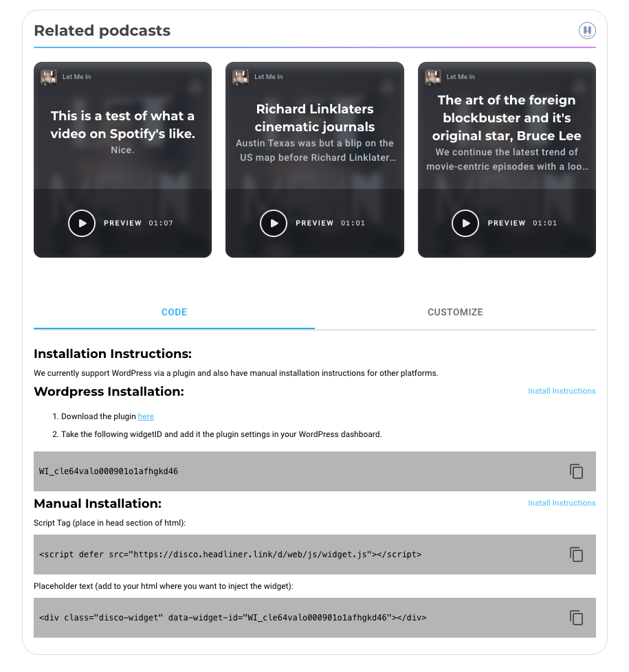The width and height of the screenshot is (629, 672).
Task: Copy the WordPress widget ID
Action: (x=576, y=471)
